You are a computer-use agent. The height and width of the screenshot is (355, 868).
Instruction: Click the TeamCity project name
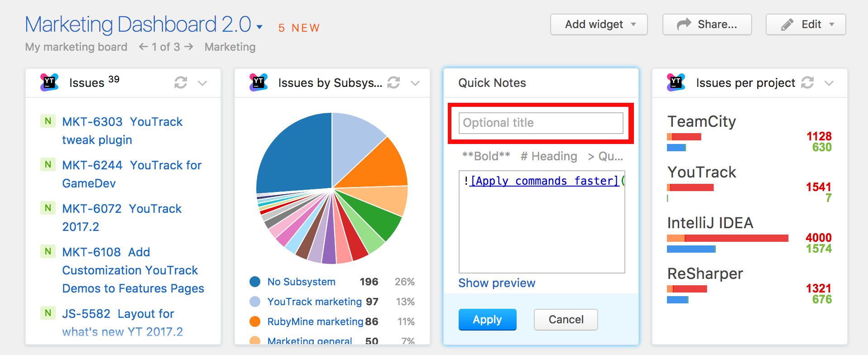702,121
